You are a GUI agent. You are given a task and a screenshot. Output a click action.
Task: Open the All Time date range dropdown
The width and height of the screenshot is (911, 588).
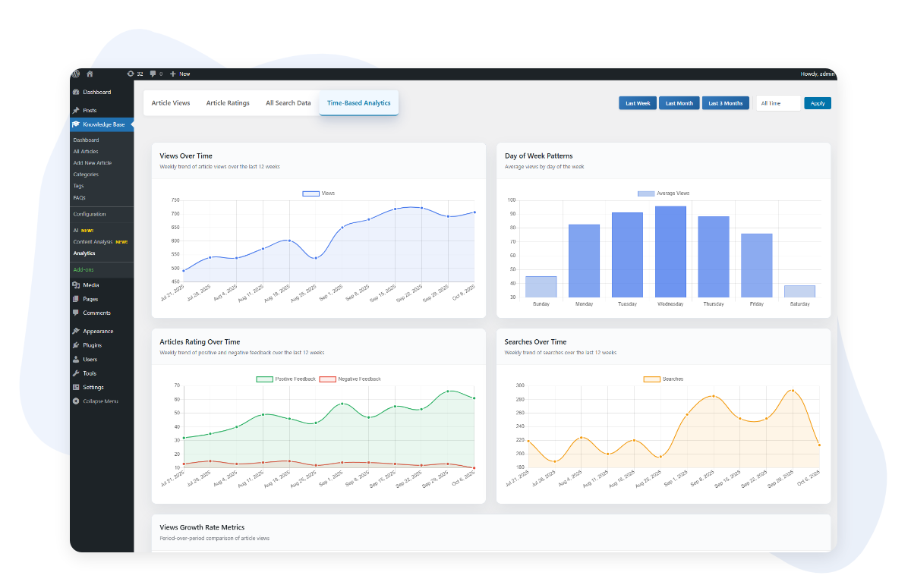coord(778,103)
